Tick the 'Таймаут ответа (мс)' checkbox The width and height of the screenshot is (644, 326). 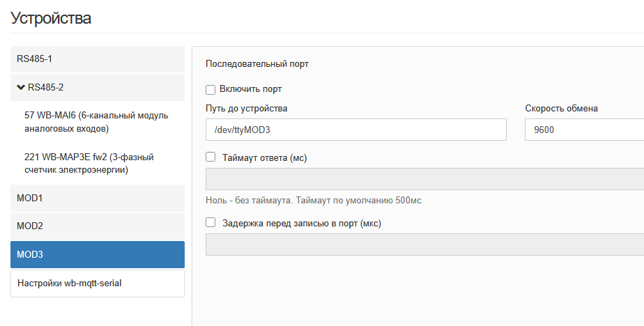(210, 157)
